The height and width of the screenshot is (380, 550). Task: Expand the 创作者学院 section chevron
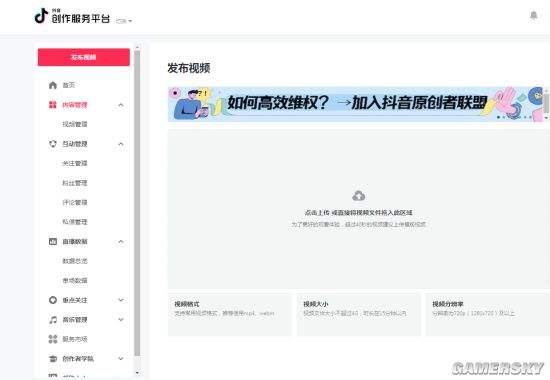click(x=121, y=359)
